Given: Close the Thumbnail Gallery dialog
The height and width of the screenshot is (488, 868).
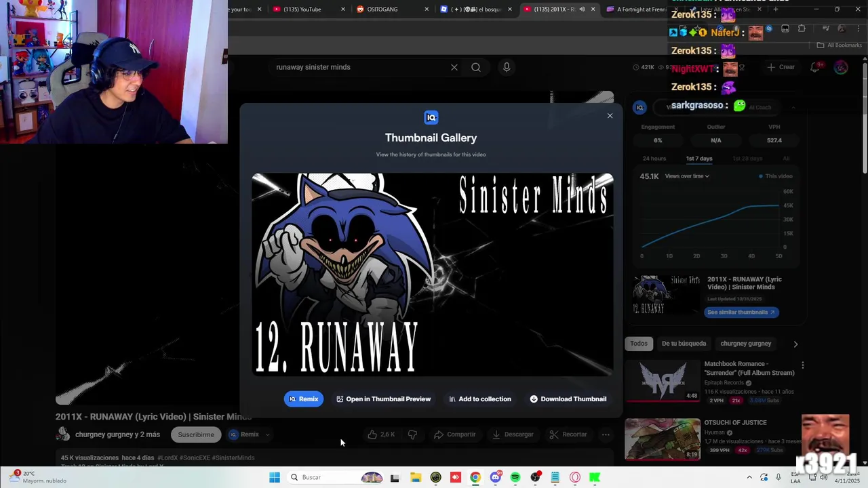Looking at the screenshot, I should [610, 116].
